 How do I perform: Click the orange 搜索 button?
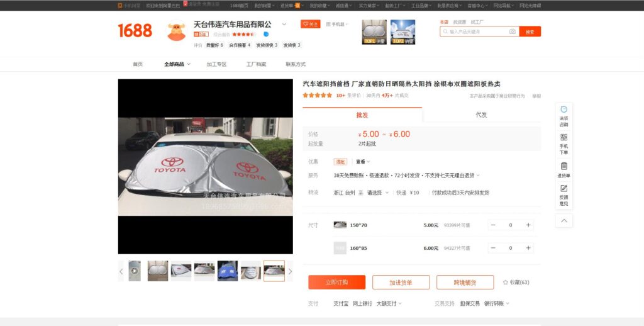coord(530,31)
